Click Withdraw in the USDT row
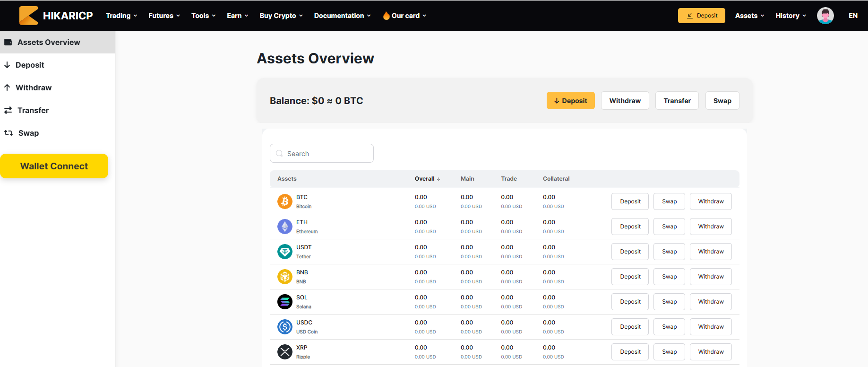Image resolution: width=868 pixels, height=367 pixels. point(711,252)
